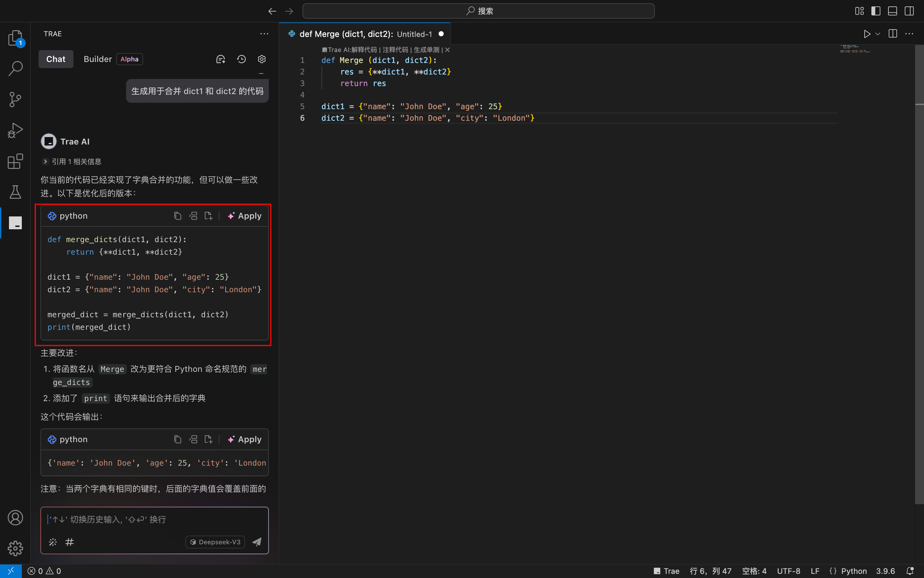Customize the window layout
This screenshot has height=578, width=924.
tap(860, 11)
